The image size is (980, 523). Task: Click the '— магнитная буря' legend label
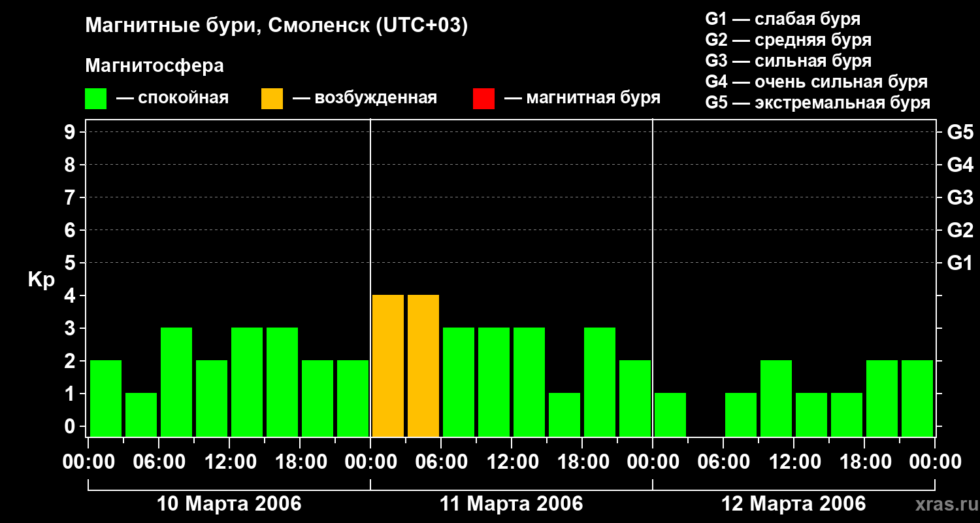pos(582,98)
